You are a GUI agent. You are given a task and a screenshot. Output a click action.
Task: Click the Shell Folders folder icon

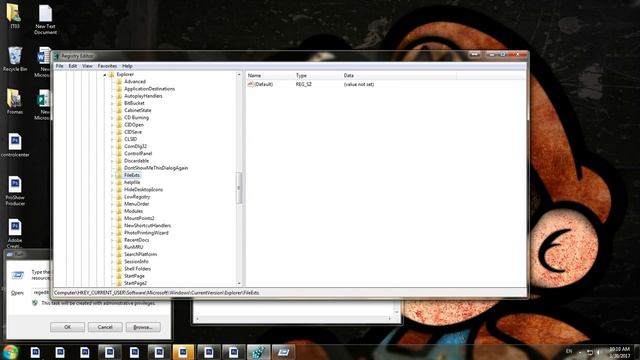[119, 269]
